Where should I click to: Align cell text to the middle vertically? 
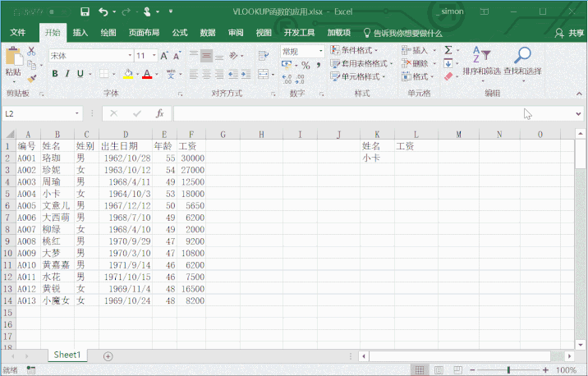tap(206, 56)
